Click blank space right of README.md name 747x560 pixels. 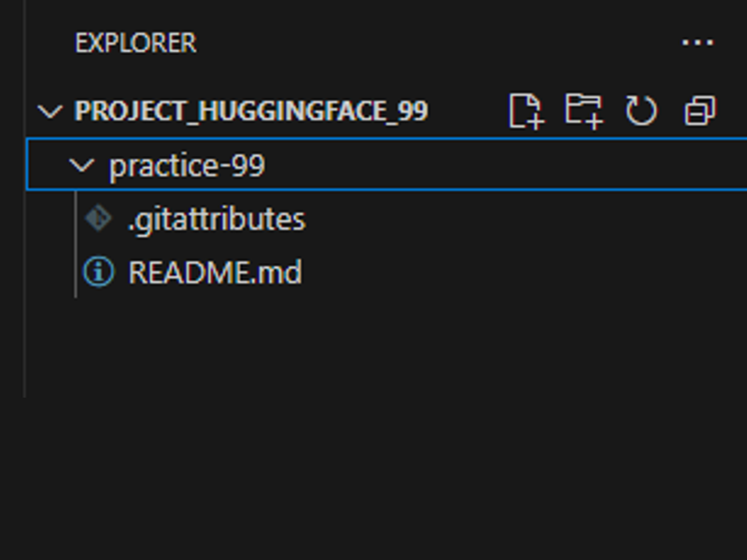coord(514,273)
